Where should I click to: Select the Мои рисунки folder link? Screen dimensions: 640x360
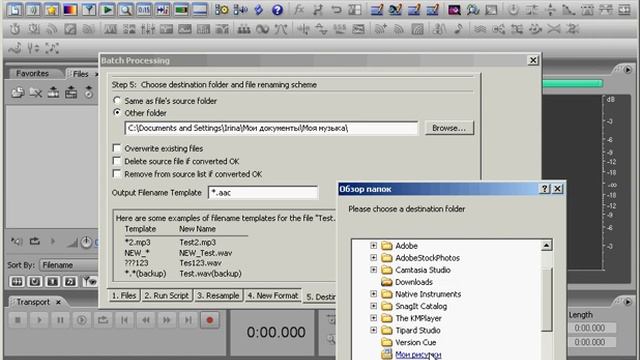(x=418, y=354)
